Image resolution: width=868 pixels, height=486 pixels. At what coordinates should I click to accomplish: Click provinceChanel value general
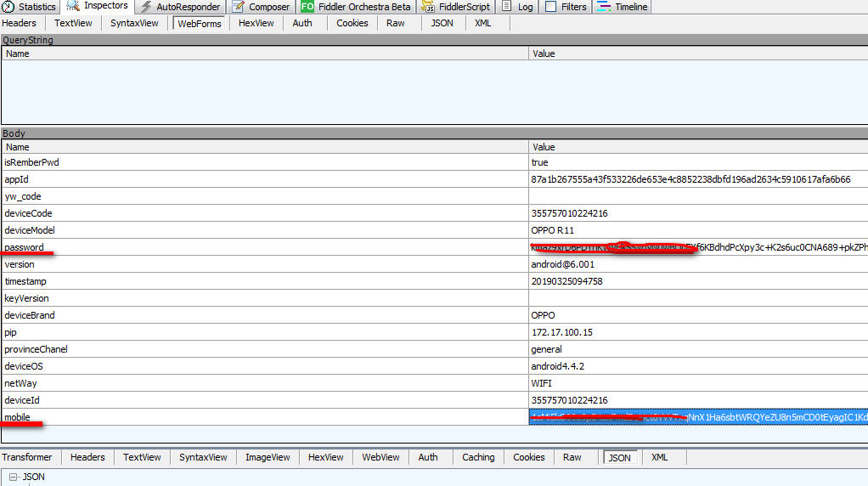coord(698,349)
